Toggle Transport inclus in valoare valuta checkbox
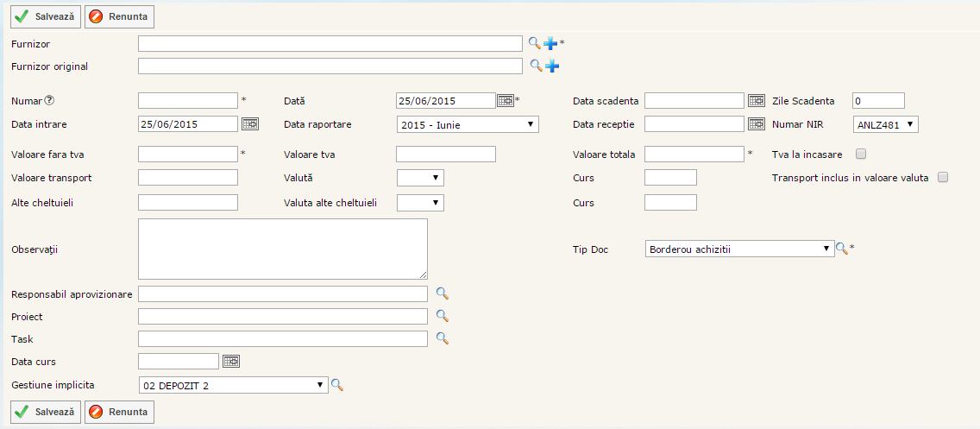The image size is (980, 429). click(943, 178)
